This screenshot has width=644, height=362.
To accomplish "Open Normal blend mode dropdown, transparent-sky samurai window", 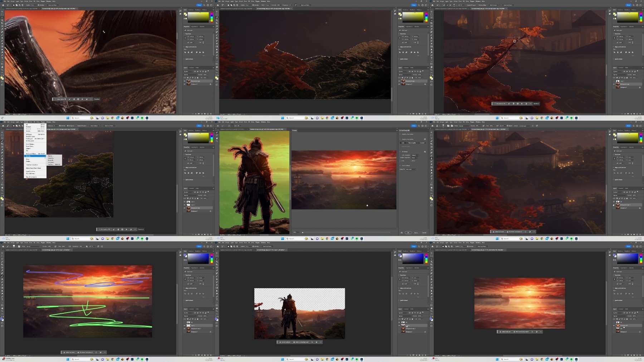I will [x=405, y=316].
